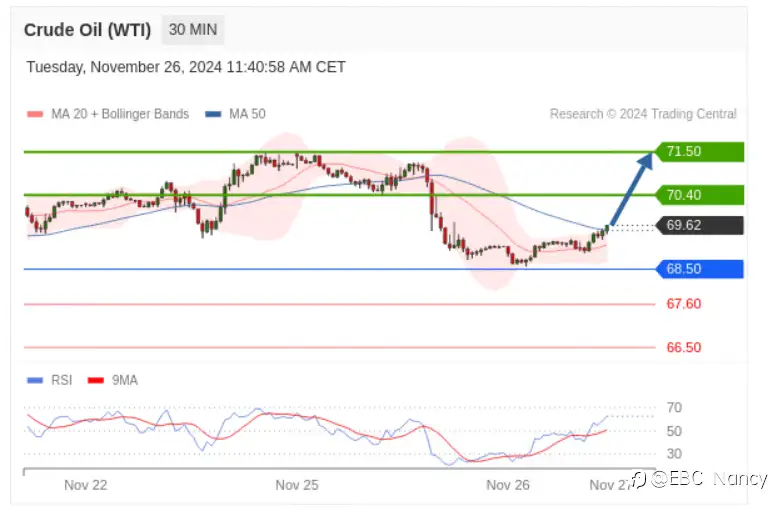Viewport: 777px width, 512px height.
Task: Click the 66.50 support level label
Action: (683, 347)
